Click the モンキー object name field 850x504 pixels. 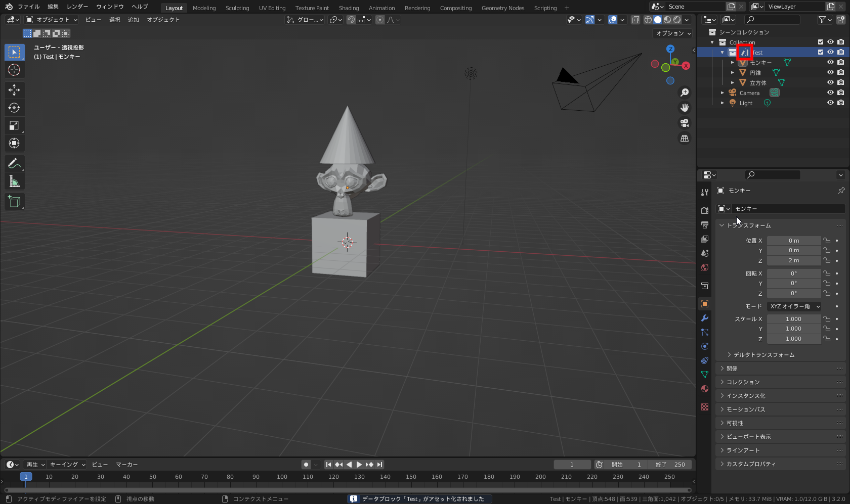click(x=788, y=209)
